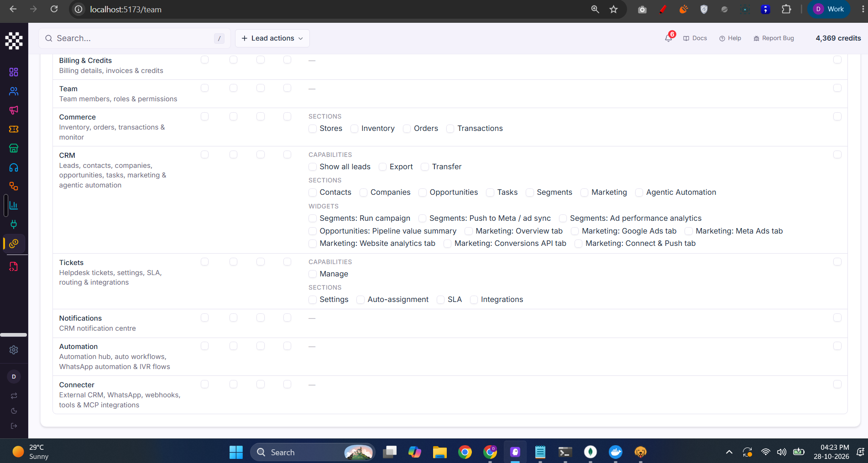Screen dimensions: 868x463
Task: Open the megaphone campaigns icon in sidebar
Action: click(14, 110)
